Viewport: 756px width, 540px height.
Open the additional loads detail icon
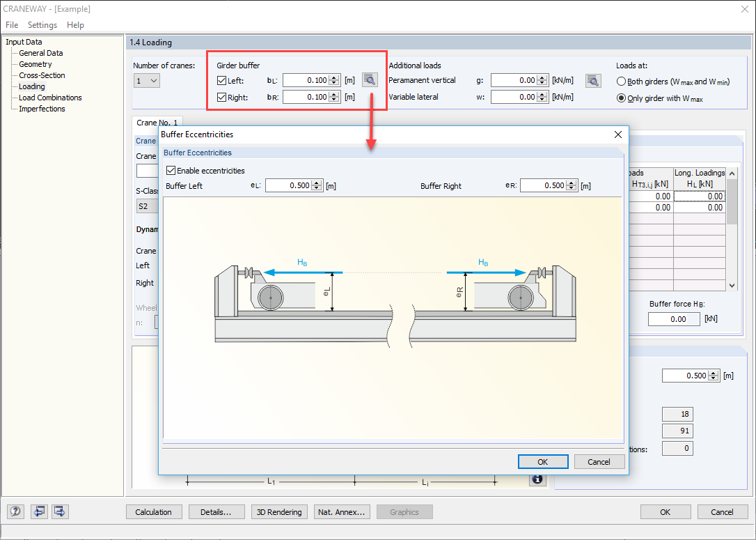click(x=593, y=81)
